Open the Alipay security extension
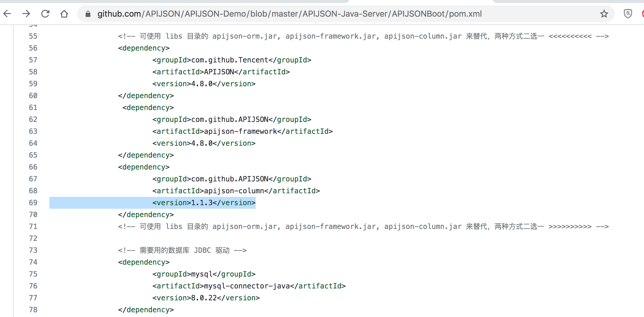Viewport: 644px width, 317px height. [x=628, y=14]
